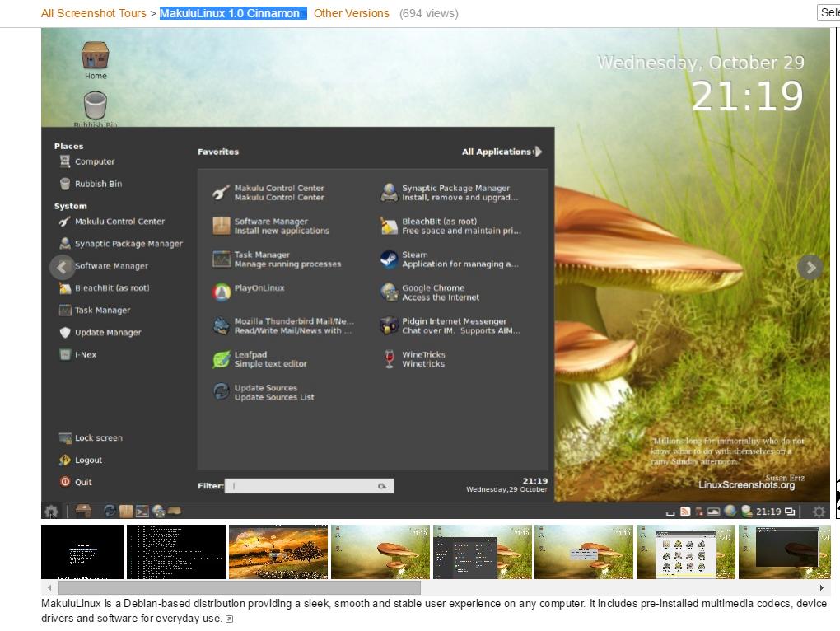Click the sun settings icon at panel end

tap(819, 512)
